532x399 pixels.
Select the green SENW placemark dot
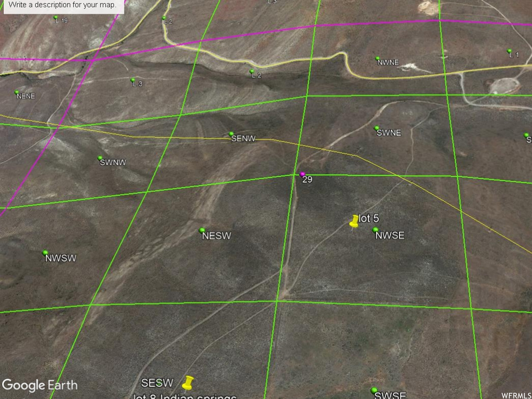[231, 134]
